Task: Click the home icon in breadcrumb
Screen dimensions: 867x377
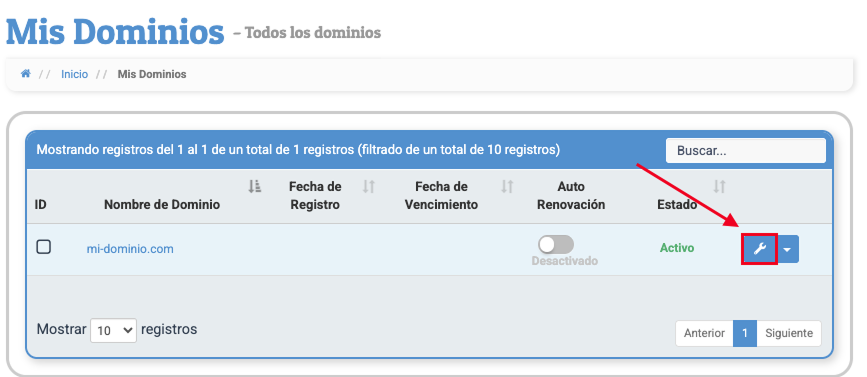Action: [25, 74]
